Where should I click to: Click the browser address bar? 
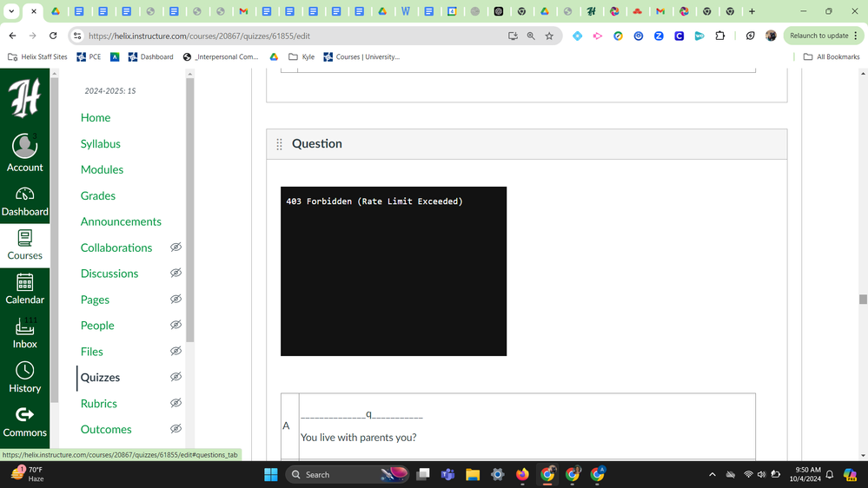click(287, 36)
